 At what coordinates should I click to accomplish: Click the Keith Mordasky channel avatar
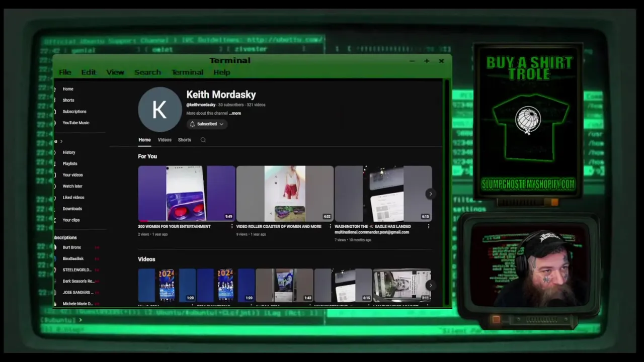pos(159,109)
